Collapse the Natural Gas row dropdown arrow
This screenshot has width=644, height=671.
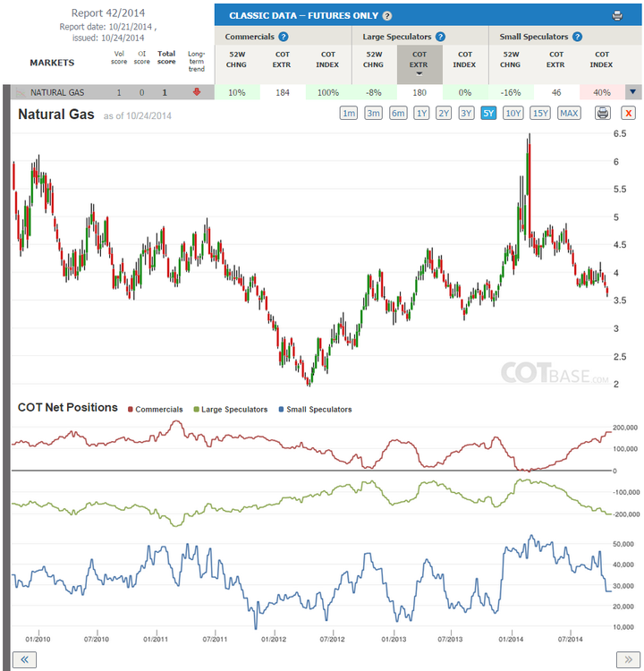633,91
